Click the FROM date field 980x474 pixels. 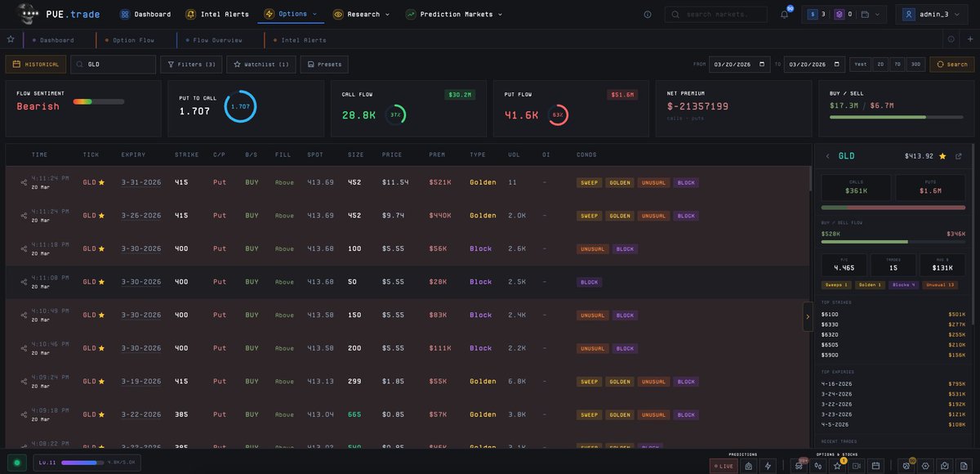click(x=739, y=64)
